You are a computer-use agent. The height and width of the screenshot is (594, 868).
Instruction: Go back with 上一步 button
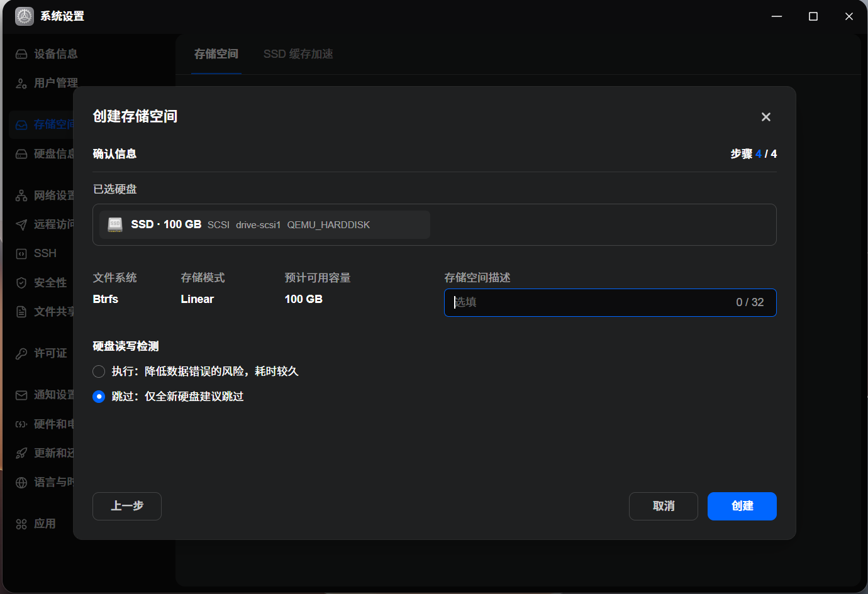tap(127, 506)
